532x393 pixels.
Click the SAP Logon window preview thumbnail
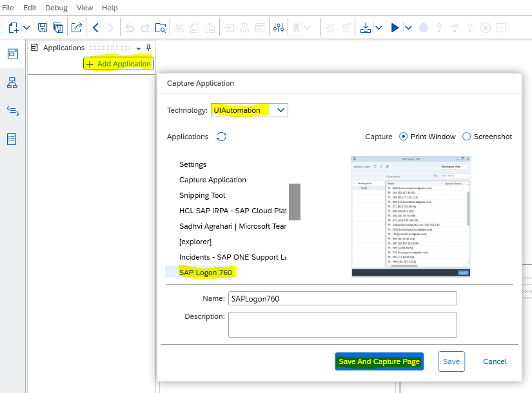[411, 216]
